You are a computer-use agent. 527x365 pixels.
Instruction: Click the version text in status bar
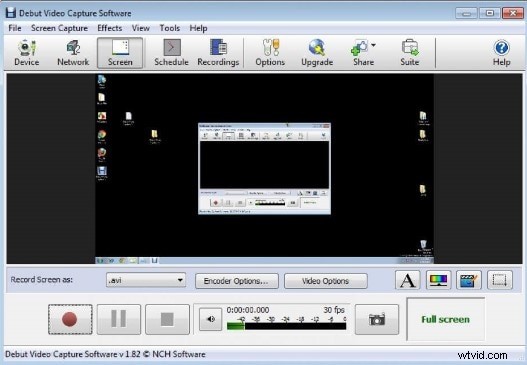pyautogui.click(x=105, y=354)
